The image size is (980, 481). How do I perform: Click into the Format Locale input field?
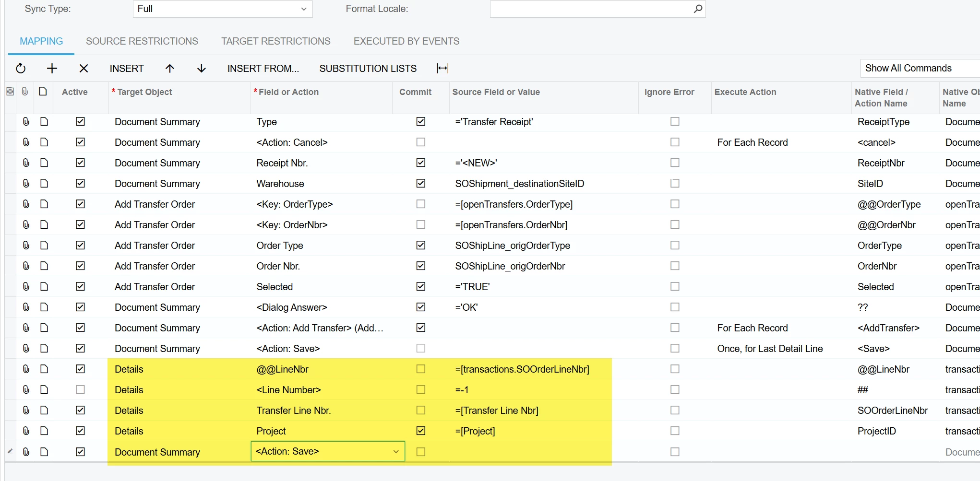coord(591,9)
